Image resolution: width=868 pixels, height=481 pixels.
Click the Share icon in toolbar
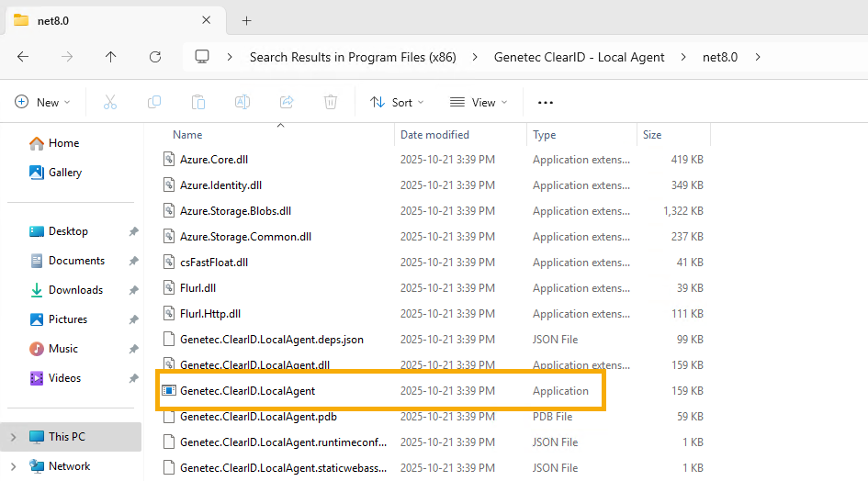coord(287,102)
